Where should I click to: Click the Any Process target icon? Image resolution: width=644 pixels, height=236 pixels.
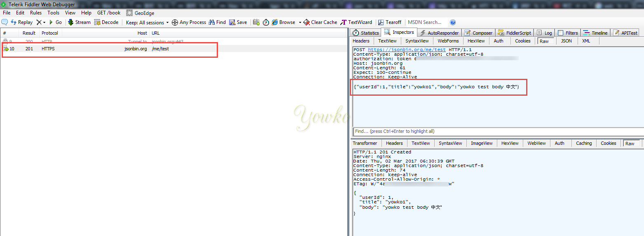coord(175,22)
